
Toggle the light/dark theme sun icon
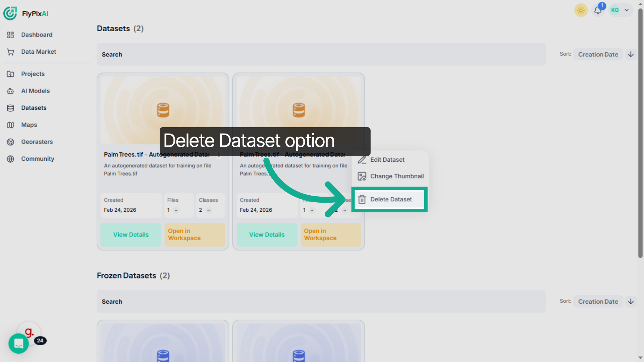(581, 10)
